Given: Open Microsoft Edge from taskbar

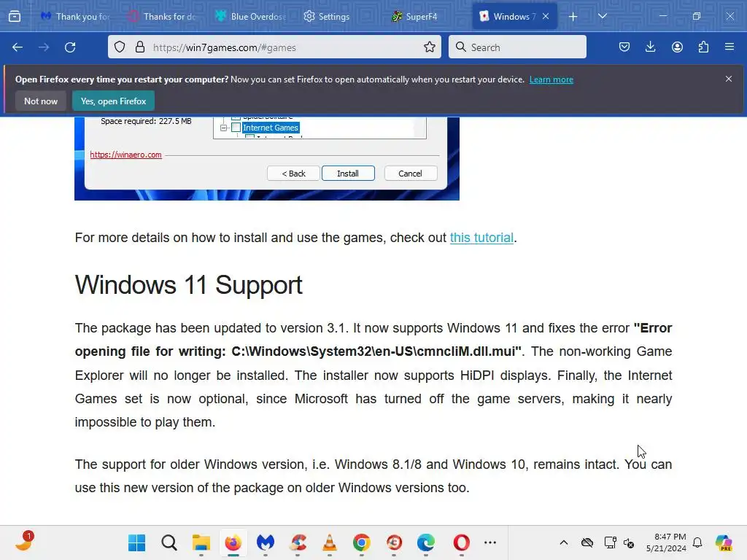Looking at the screenshot, I should tap(426, 542).
